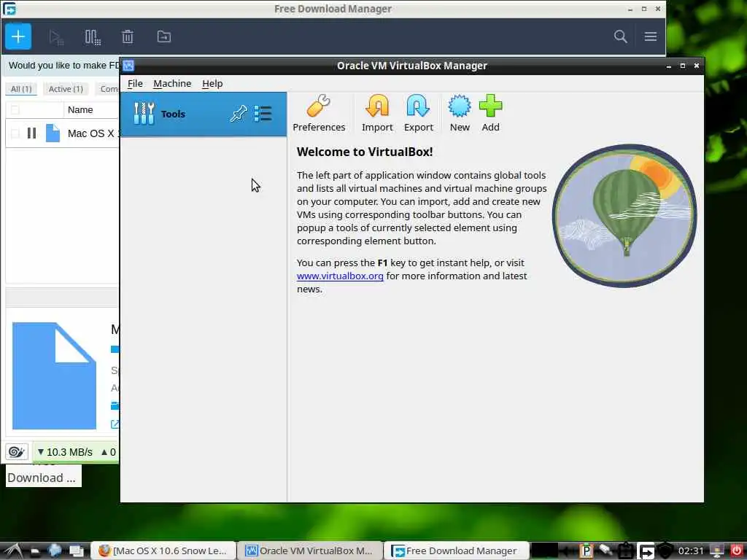Click Free Download Manager taskbar button
This screenshot has height=560, width=747.
point(456,551)
